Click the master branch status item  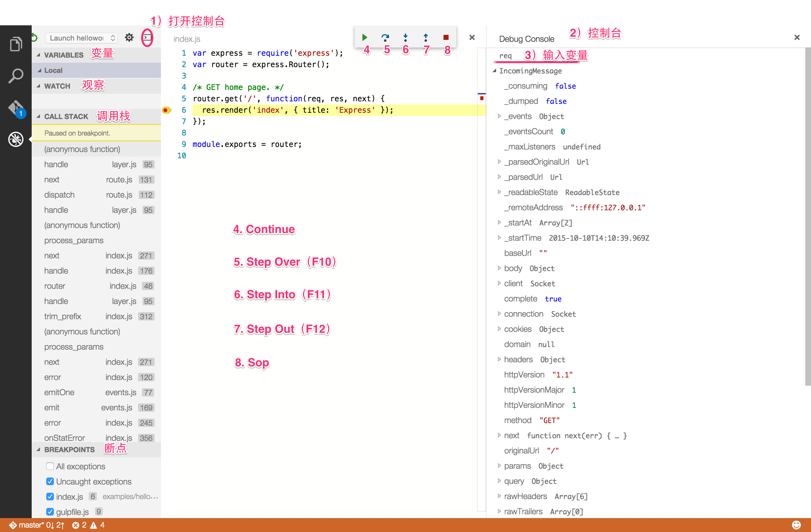pos(31,525)
